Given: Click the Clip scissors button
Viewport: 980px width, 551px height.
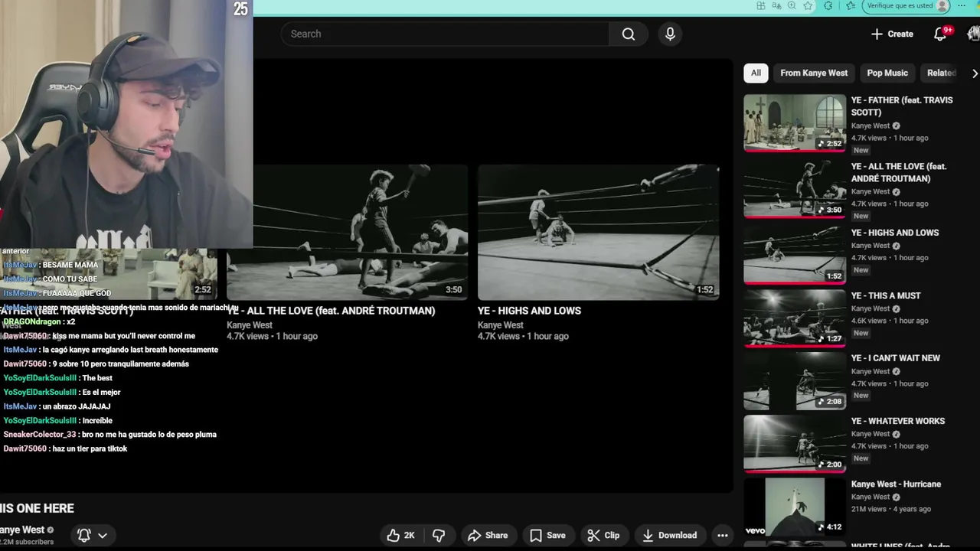Looking at the screenshot, I should click(x=603, y=535).
